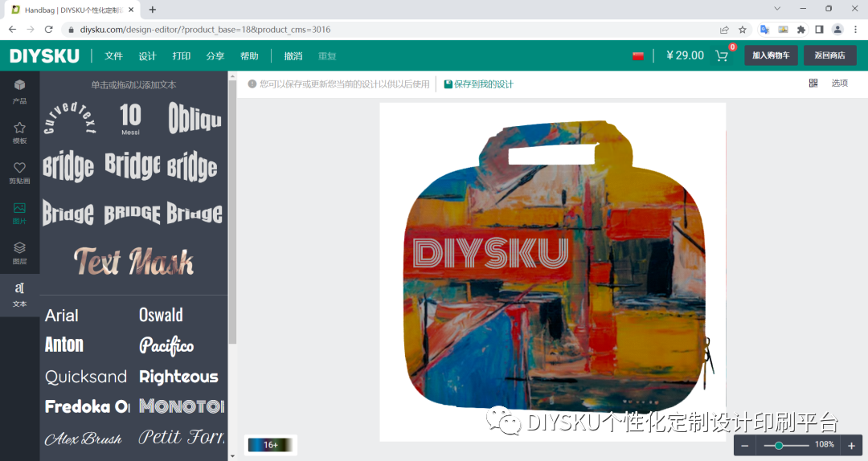Image resolution: width=868 pixels, height=461 pixels.
Task: Expand the 帮助 help menu
Action: [x=249, y=56]
